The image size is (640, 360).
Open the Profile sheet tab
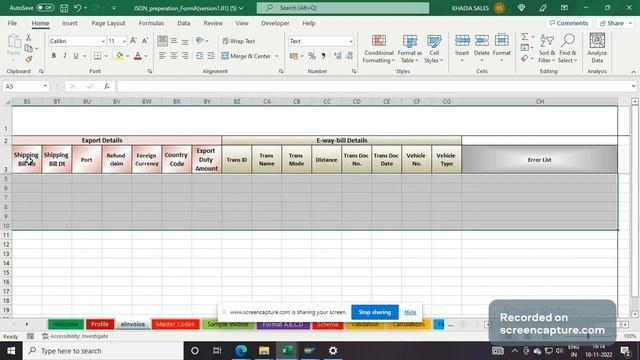point(100,324)
